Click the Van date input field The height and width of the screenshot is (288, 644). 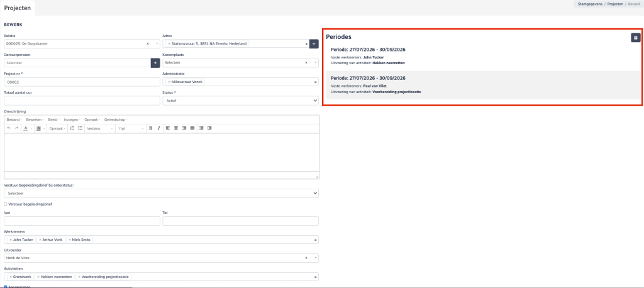(x=82, y=221)
